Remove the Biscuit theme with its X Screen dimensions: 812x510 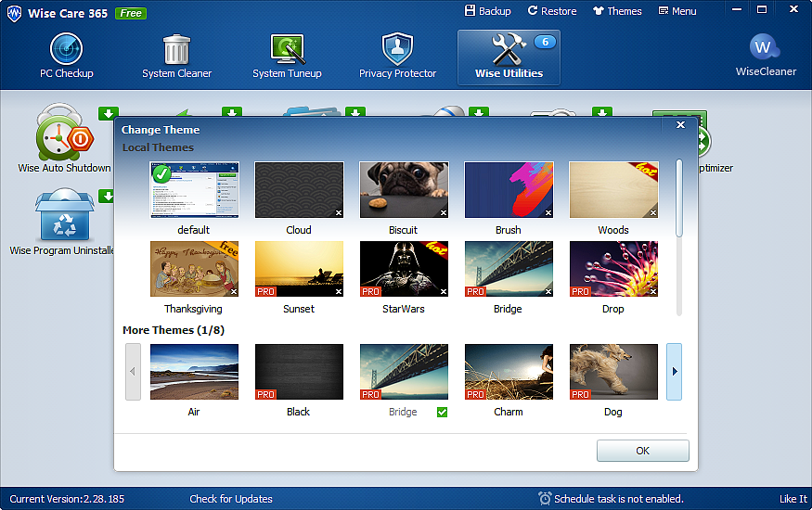point(444,213)
